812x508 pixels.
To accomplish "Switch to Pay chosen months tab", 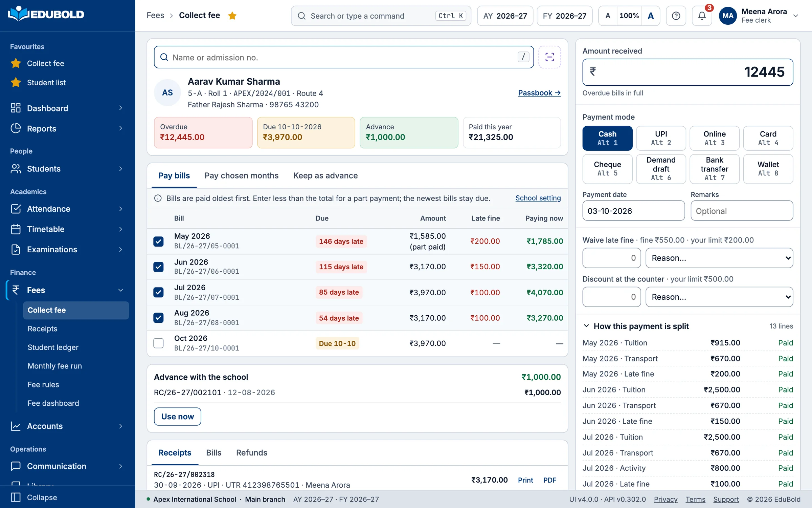I will [x=241, y=175].
